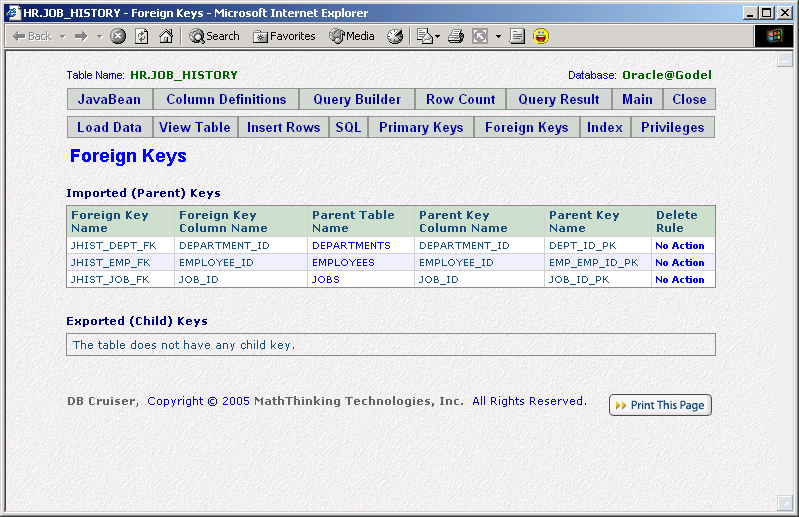
Task: Open the Column Definitions tab
Action: (x=226, y=99)
